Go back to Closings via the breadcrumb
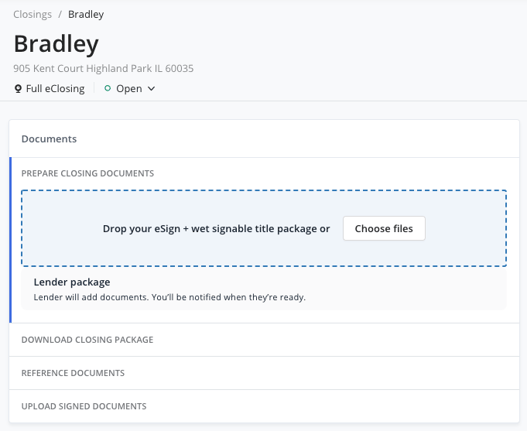The width and height of the screenshot is (527, 431). [x=33, y=14]
